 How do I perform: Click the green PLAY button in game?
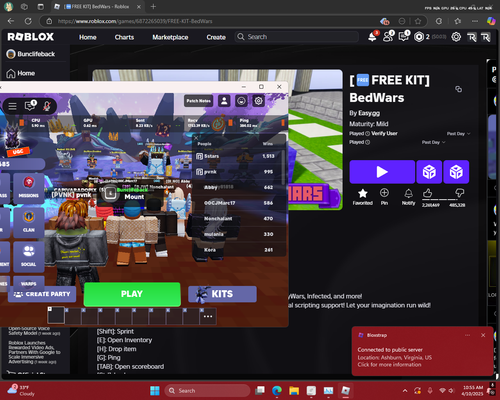(132, 294)
